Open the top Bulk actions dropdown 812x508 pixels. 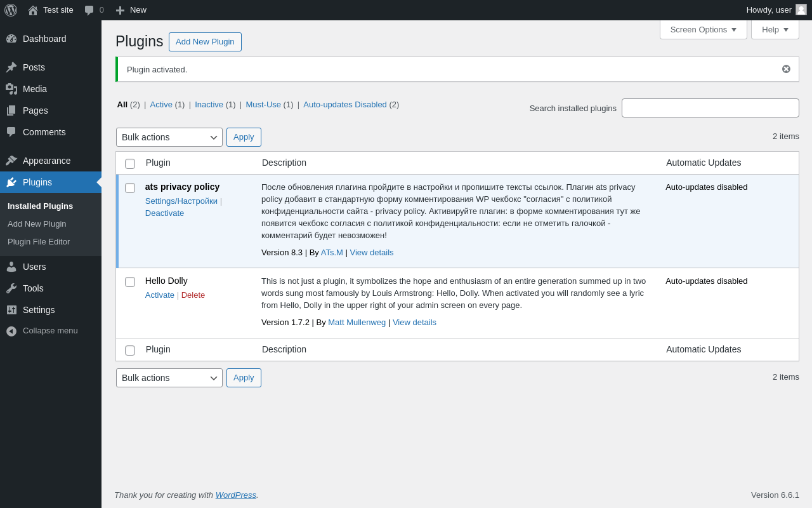[169, 137]
